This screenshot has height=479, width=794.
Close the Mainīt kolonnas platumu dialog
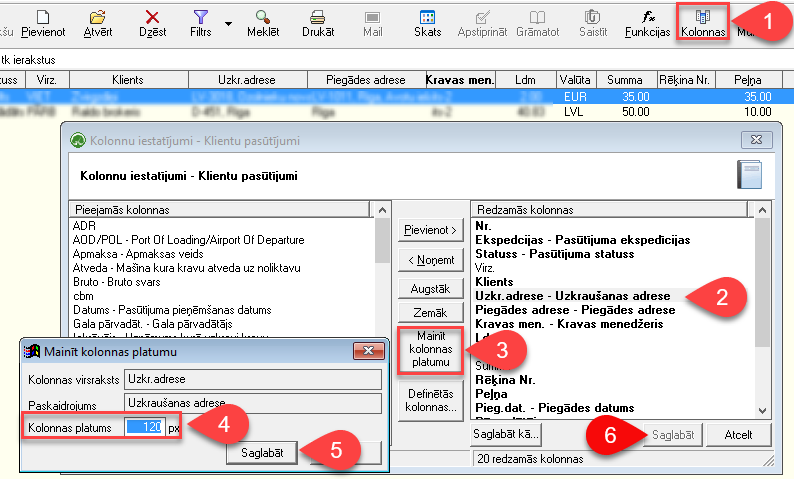(368, 350)
